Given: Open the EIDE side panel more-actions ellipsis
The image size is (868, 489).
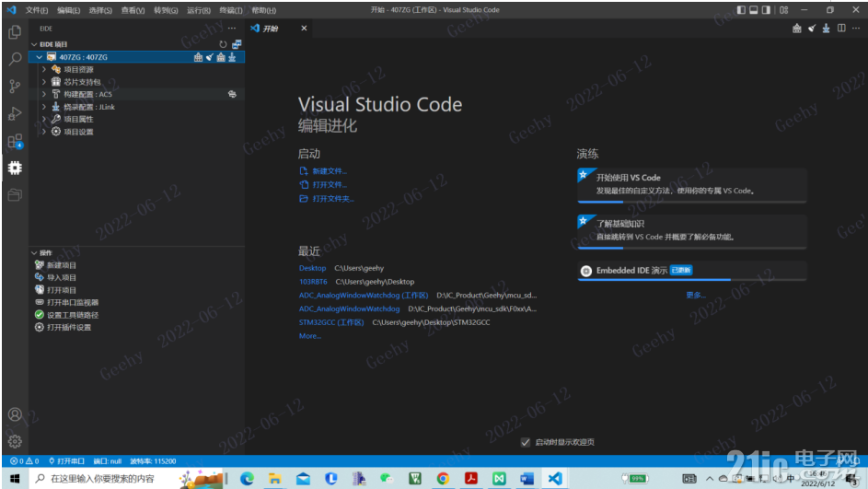Looking at the screenshot, I should click(231, 29).
